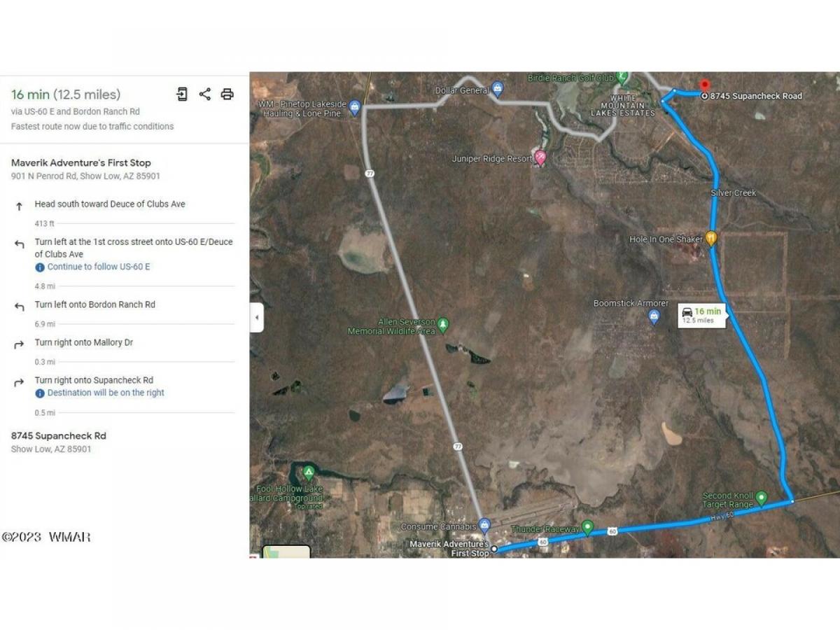Screen dimensions: 840x630
Task: Click the 16 min route time label on the map
Action: coord(702,315)
